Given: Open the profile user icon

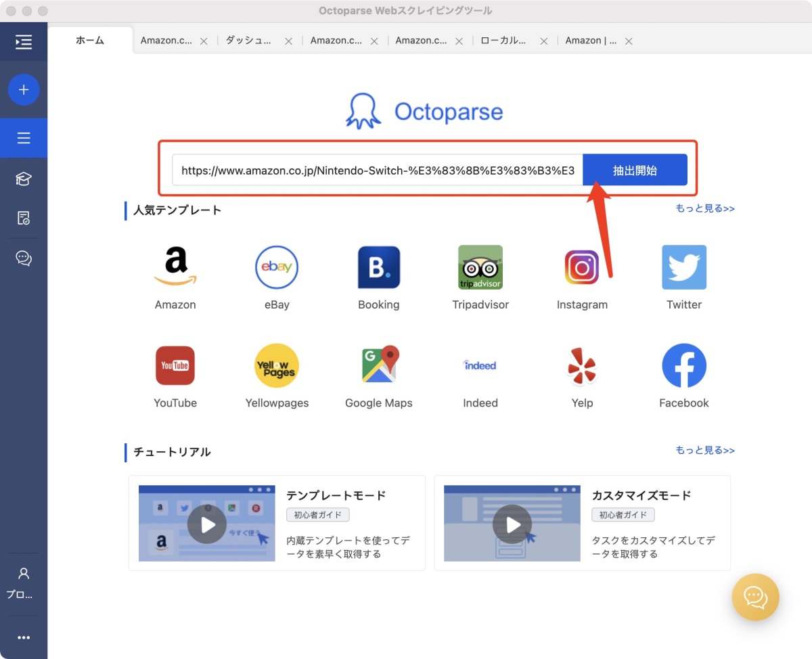Looking at the screenshot, I should 24,574.
